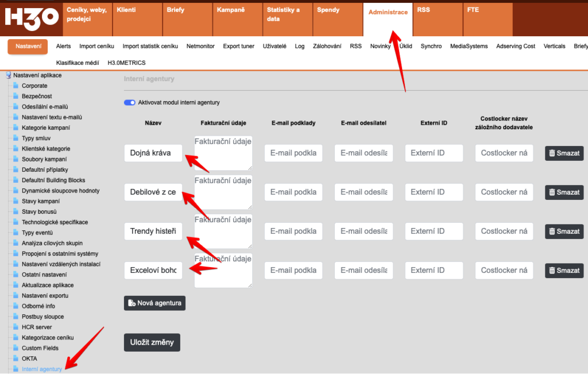The height and width of the screenshot is (374, 588).
Task: Open Propojení s ostatními systémy tree item
Action: pyautogui.click(x=60, y=254)
